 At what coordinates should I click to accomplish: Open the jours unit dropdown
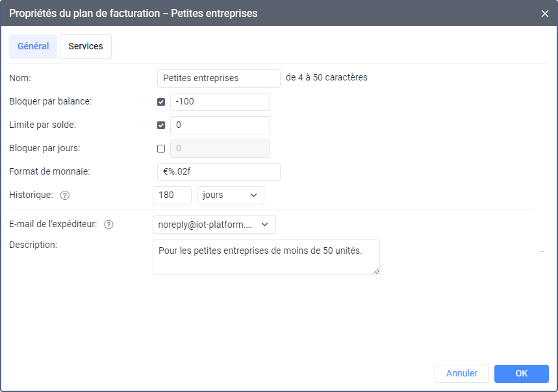231,195
